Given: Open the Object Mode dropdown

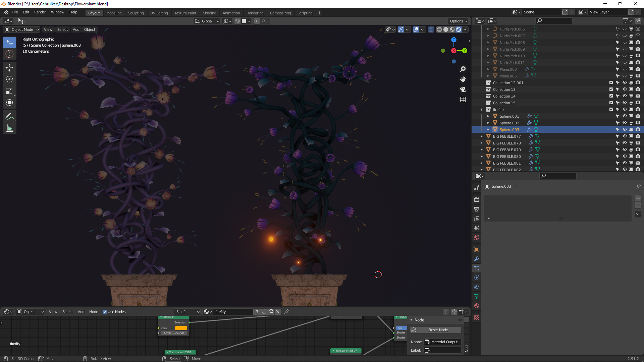Looking at the screenshot, I should [22, 29].
